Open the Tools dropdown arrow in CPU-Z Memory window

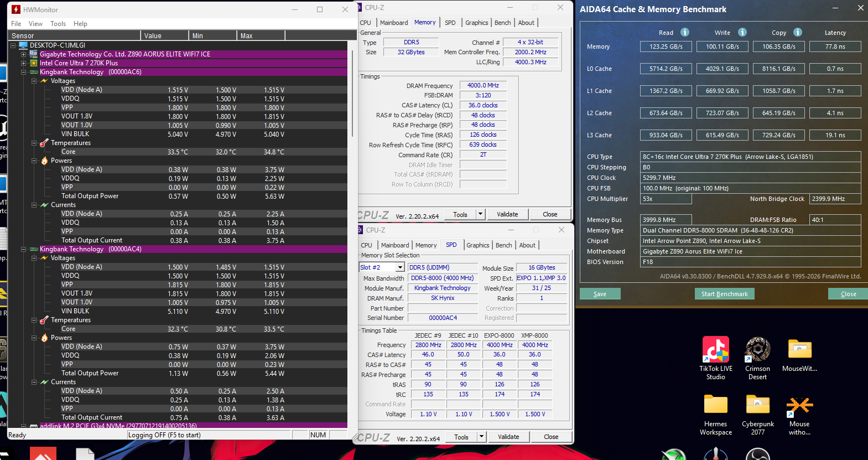481,214
